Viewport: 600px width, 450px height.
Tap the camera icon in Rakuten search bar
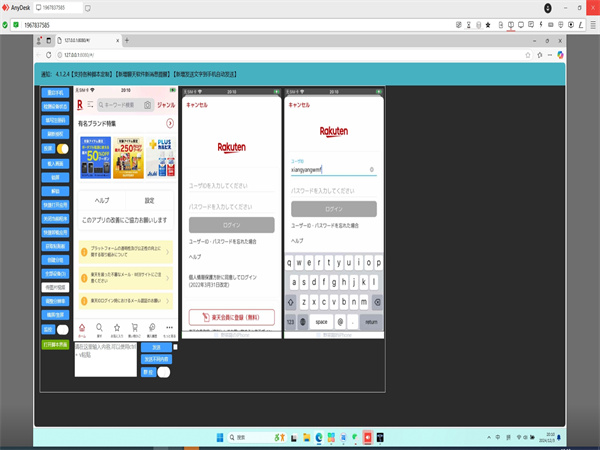pyautogui.click(x=147, y=104)
